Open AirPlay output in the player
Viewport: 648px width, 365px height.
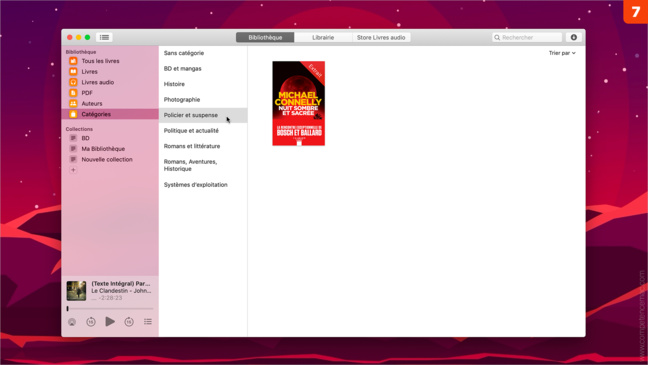coord(72,322)
